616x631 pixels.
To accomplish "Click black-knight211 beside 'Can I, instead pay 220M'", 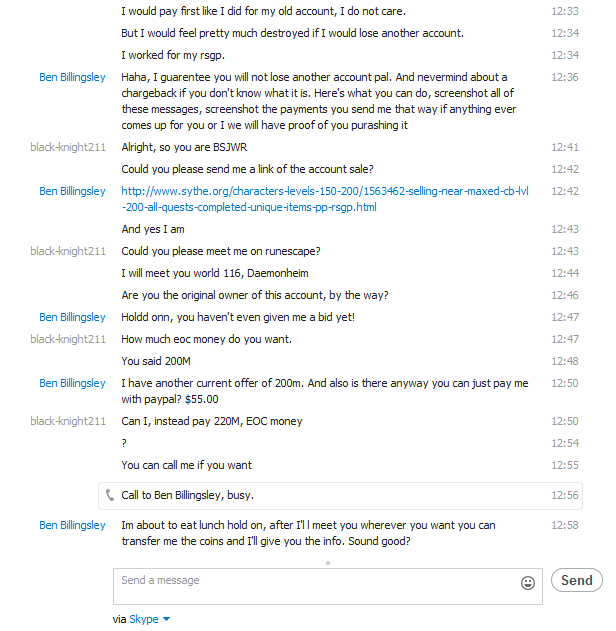I will 68,421.
